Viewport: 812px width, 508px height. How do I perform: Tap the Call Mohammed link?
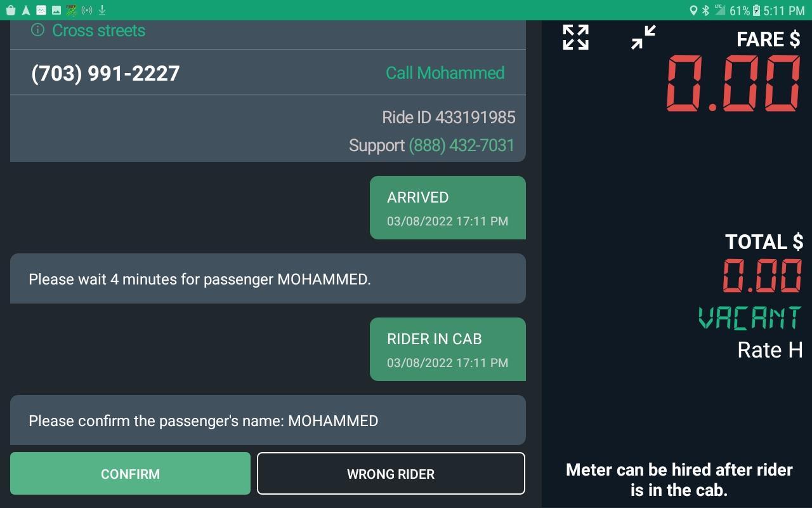pyautogui.click(x=445, y=73)
